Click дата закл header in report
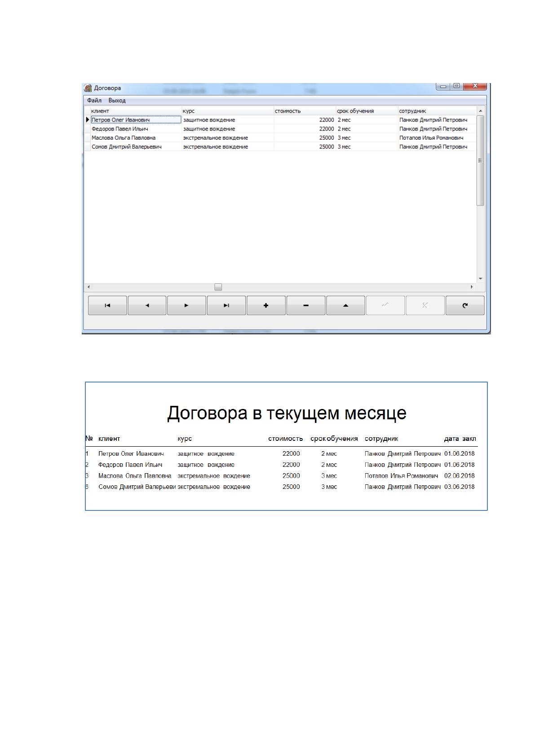The height and width of the screenshot is (756, 535). [460, 439]
